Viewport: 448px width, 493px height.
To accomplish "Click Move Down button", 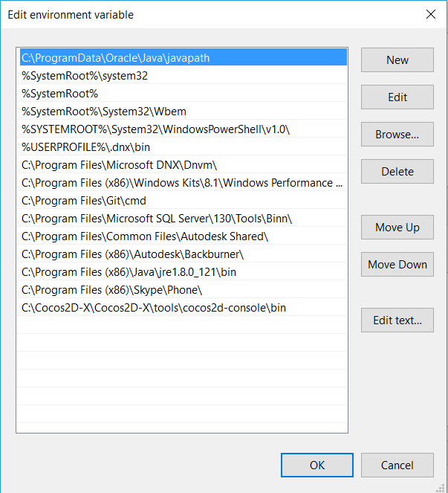I will tap(397, 265).
